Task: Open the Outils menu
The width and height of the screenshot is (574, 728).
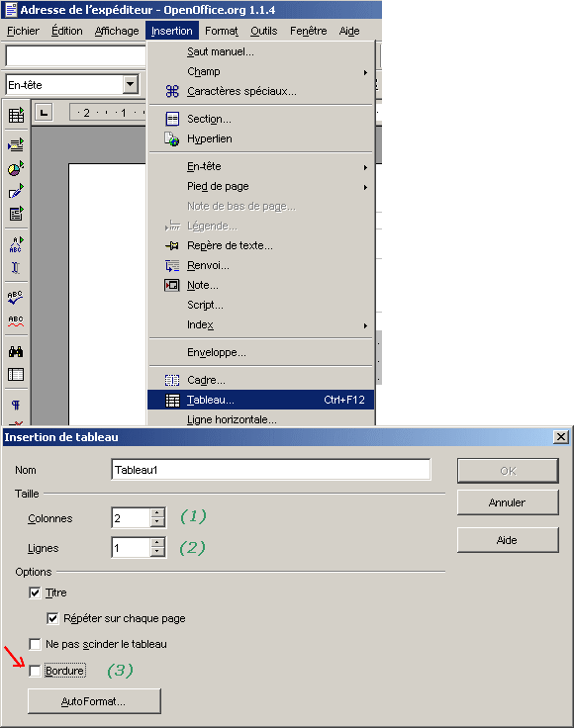Action: [x=264, y=31]
